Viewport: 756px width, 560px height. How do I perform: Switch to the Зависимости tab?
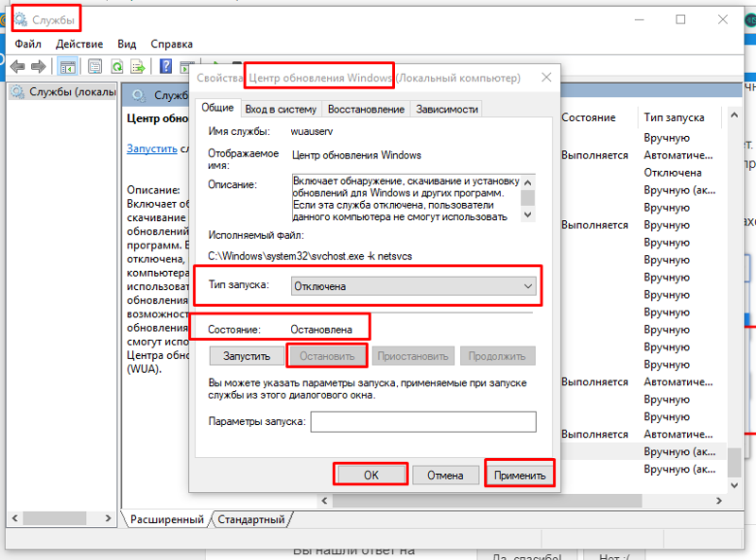coord(447,110)
